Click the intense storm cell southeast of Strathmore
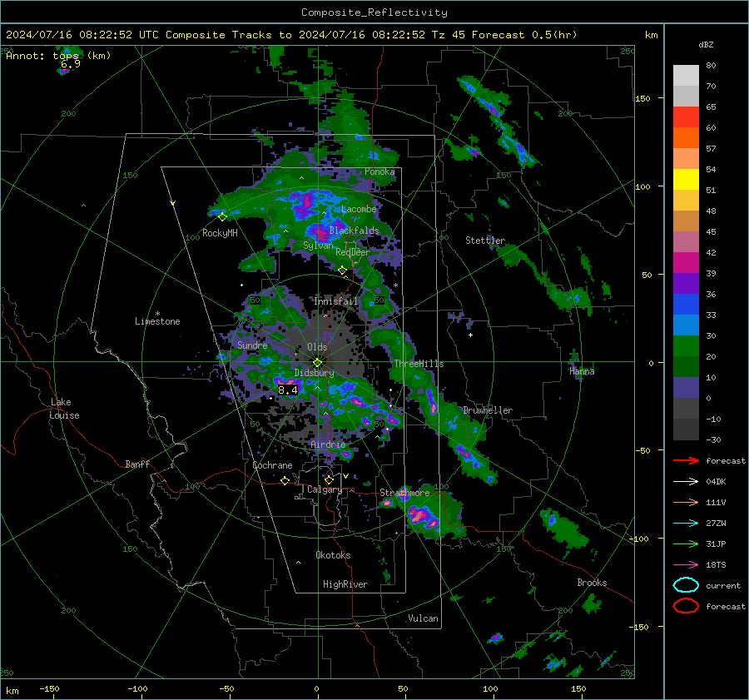The height and width of the screenshot is (700, 749). pyautogui.click(x=422, y=517)
